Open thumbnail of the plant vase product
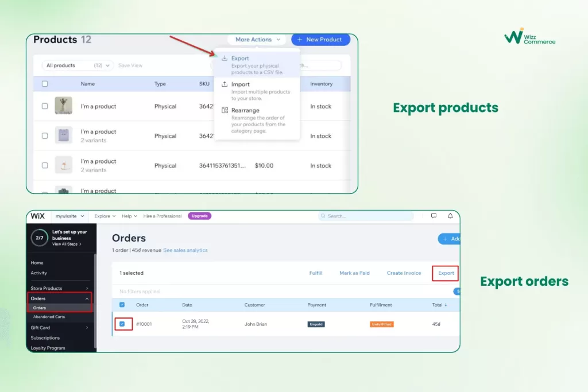Image resolution: width=588 pixels, height=392 pixels. point(63,106)
